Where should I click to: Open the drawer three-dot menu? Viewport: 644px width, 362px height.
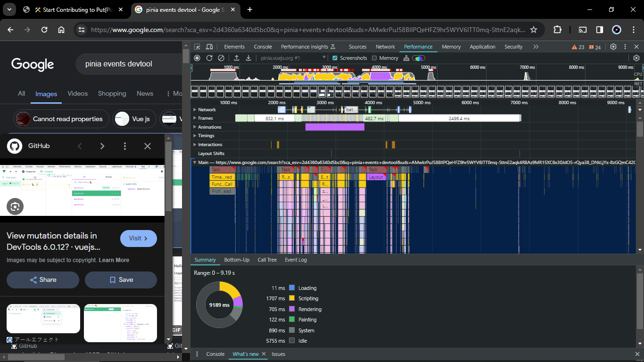pos(198,354)
